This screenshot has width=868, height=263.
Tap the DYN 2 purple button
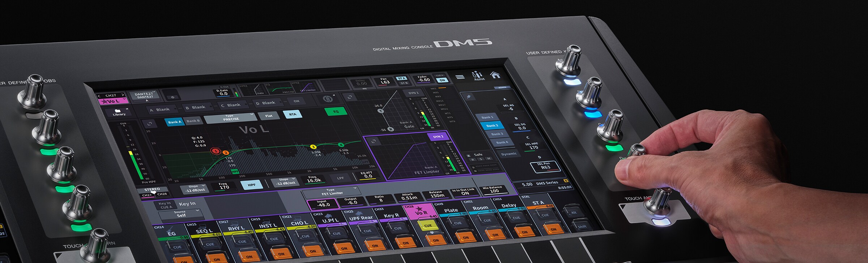click(438, 137)
